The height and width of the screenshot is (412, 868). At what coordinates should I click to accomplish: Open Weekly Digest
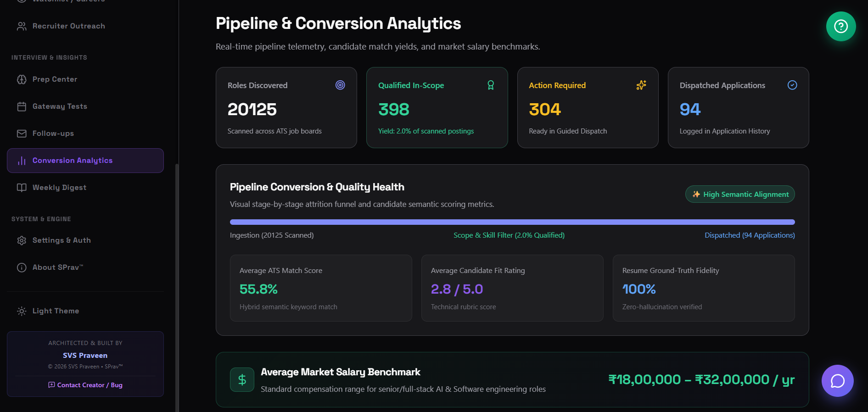click(85, 188)
